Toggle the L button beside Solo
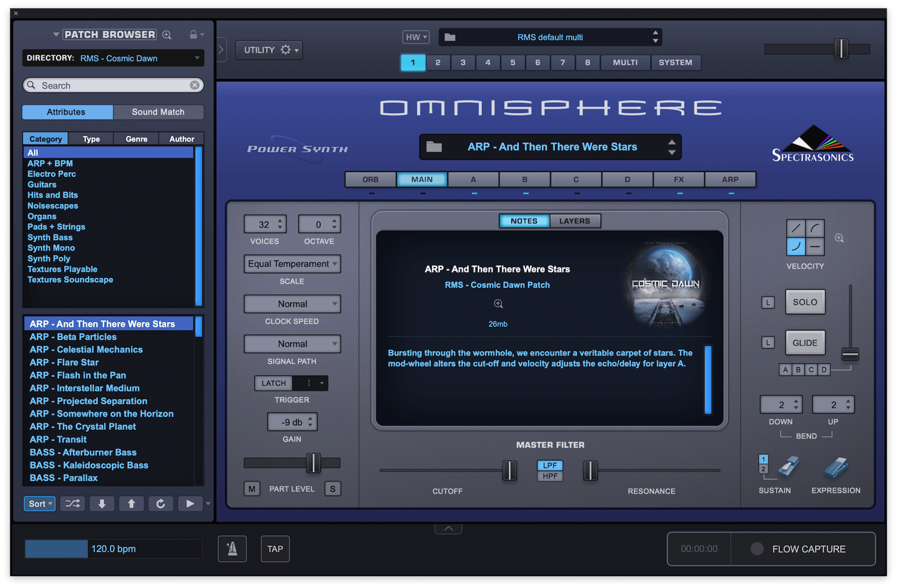 click(768, 302)
